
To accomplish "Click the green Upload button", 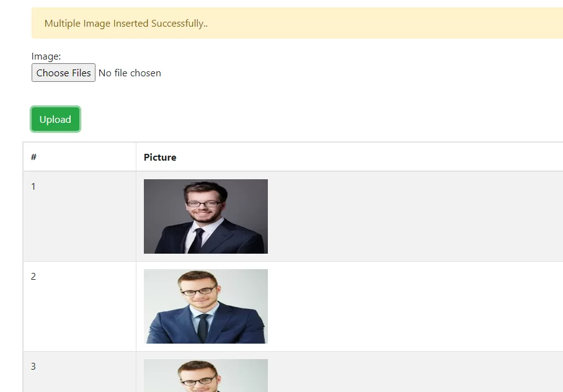I will [x=55, y=119].
